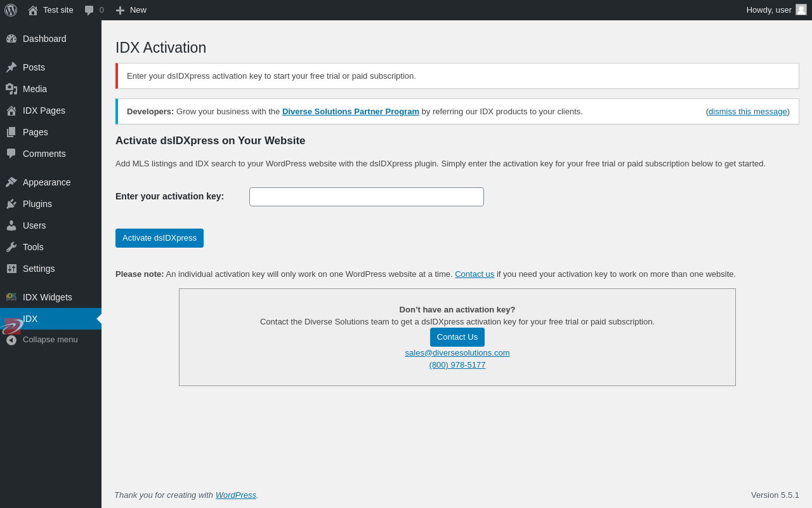Click the Users person icon

(x=11, y=225)
